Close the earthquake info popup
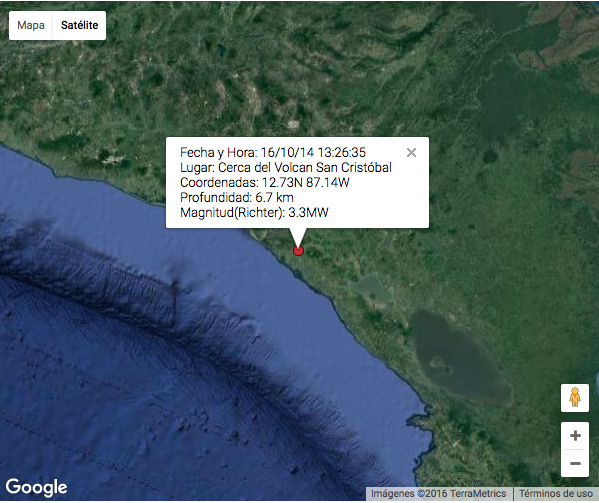Screen dimensions: 599x503 click(x=411, y=152)
